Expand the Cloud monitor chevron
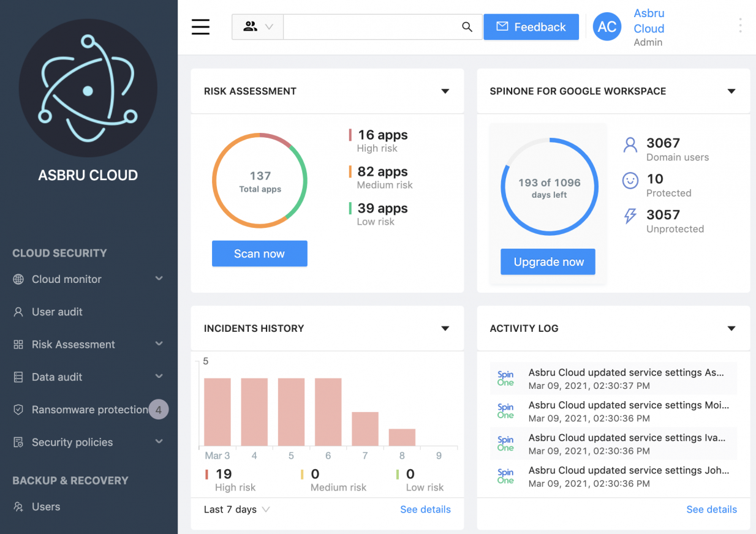The width and height of the screenshot is (756, 534). (159, 279)
